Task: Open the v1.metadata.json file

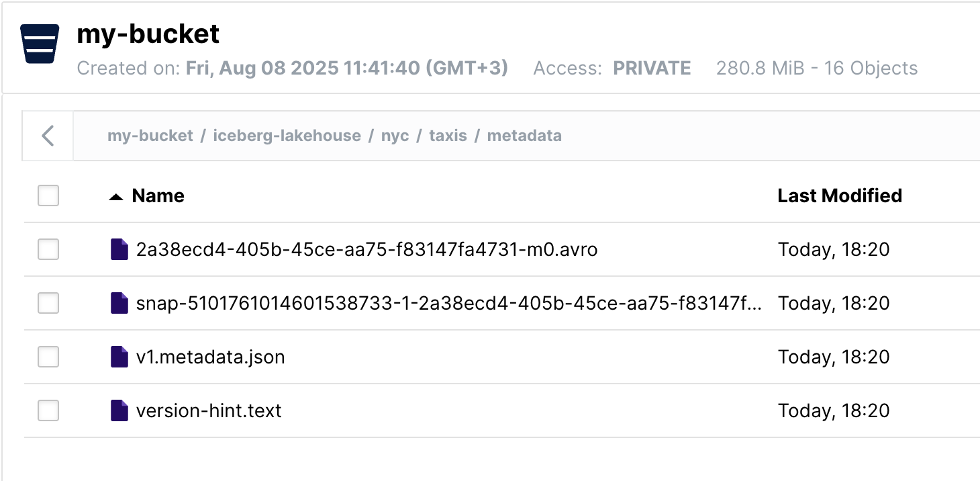Action: [x=210, y=357]
